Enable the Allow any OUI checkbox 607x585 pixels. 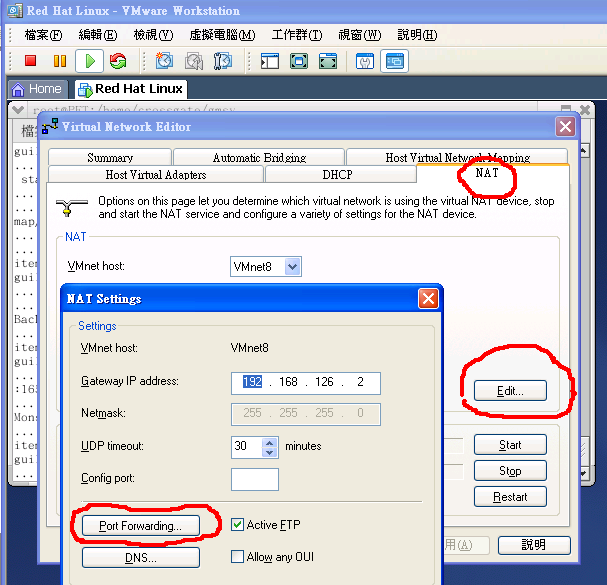coord(237,557)
